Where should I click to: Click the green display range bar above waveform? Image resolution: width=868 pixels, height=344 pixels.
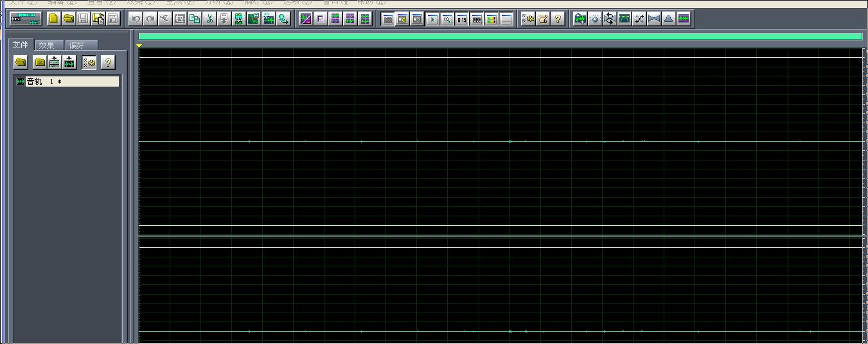[500, 37]
